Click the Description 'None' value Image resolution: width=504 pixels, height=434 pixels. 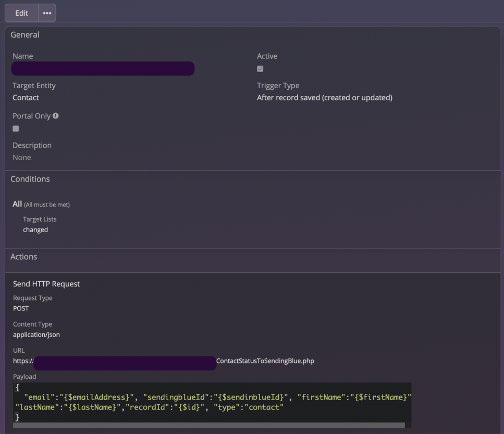(22, 158)
